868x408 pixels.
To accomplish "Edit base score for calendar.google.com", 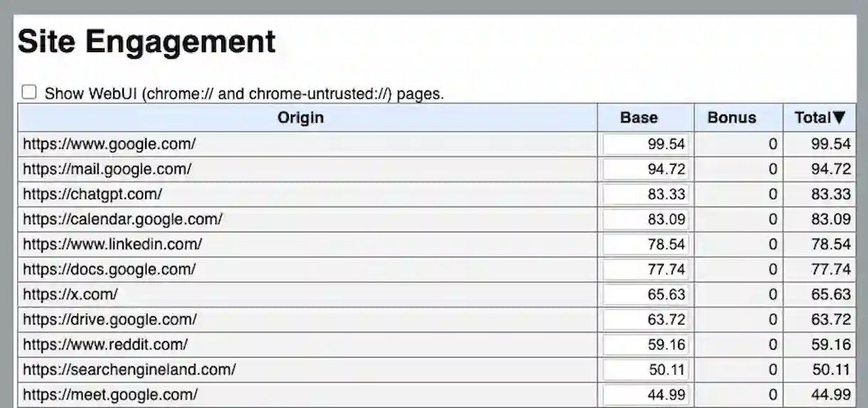I will pyautogui.click(x=645, y=219).
